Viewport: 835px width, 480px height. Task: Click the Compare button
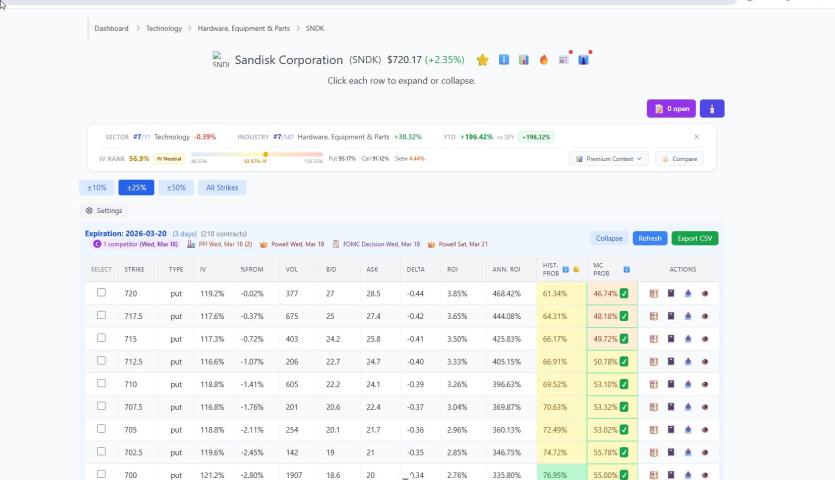point(680,159)
